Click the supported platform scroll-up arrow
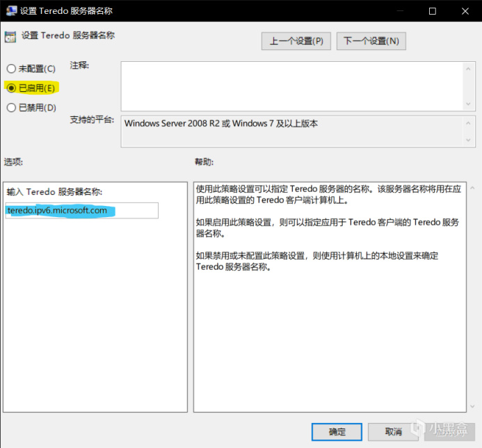This screenshot has height=448, width=482. coord(468,123)
